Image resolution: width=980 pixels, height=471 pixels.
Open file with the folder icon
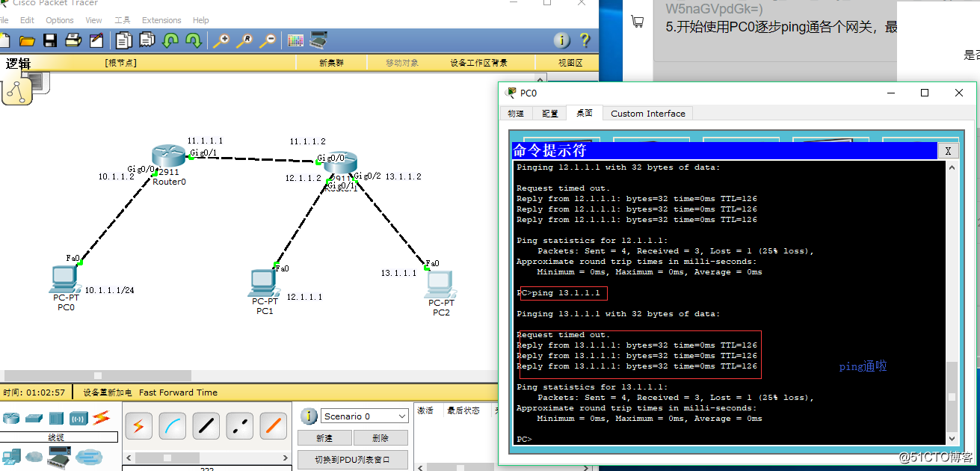point(28,40)
